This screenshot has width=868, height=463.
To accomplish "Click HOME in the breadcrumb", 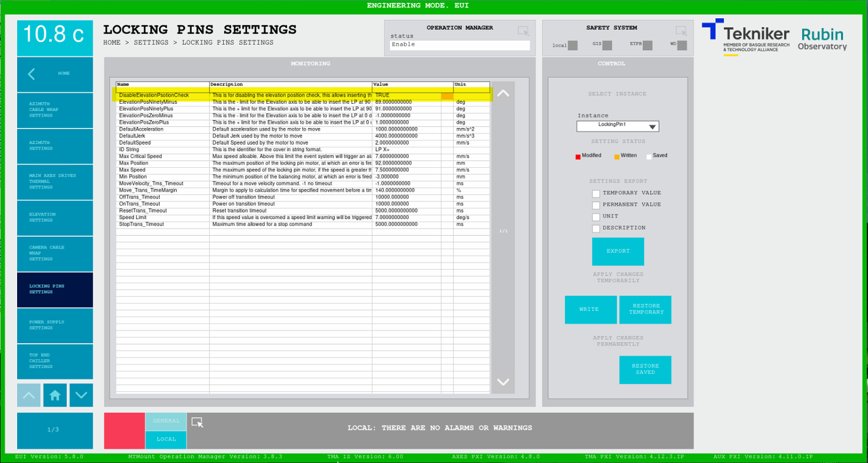I will 112,42.
